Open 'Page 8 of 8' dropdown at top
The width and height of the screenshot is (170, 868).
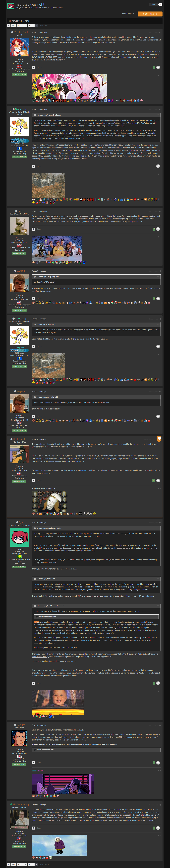[44, 25]
